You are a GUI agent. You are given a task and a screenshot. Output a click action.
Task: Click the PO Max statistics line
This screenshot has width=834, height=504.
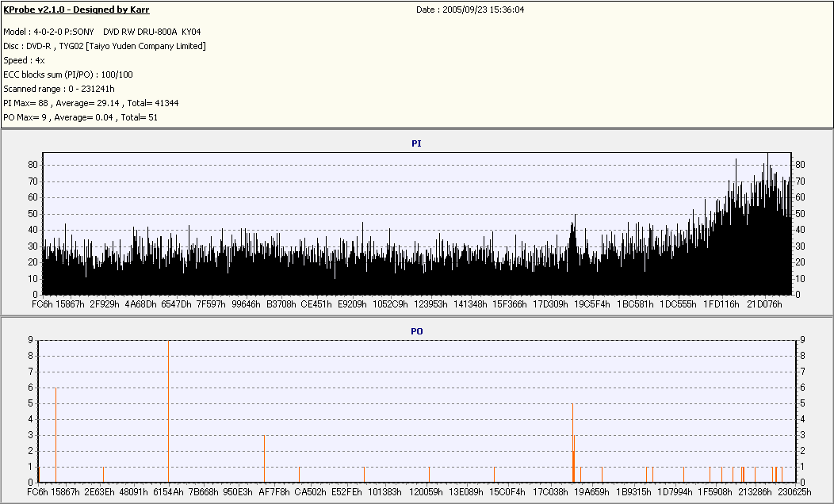pos(80,117)
